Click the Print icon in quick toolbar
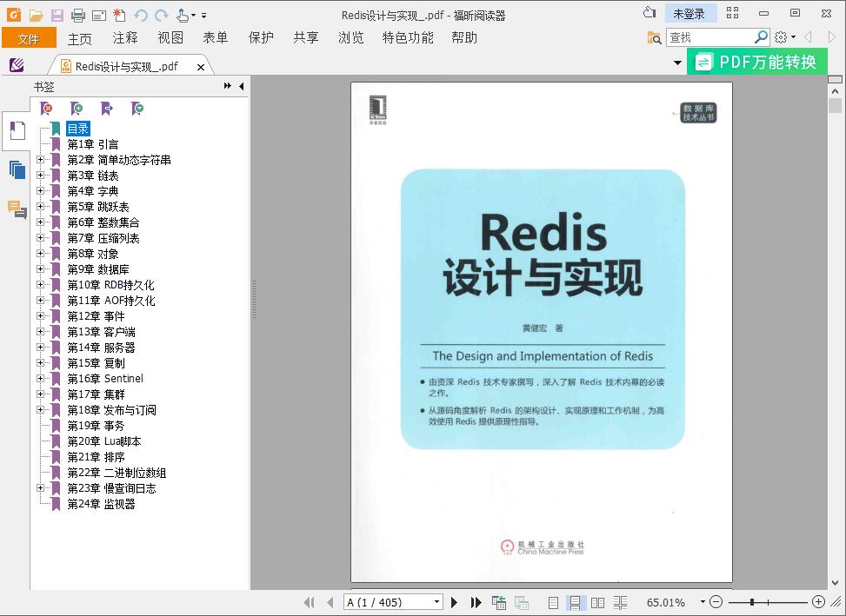This screenshot has height=616, width=846. point(78,15)
